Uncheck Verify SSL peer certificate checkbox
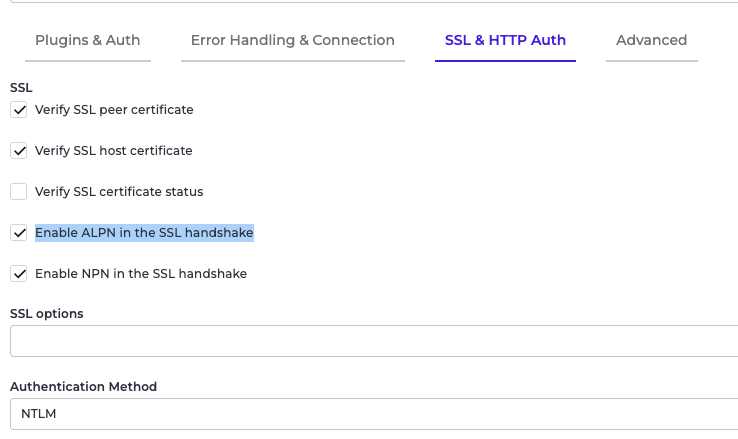Viewport: 738px width, 439px height. tap(19, 110)
